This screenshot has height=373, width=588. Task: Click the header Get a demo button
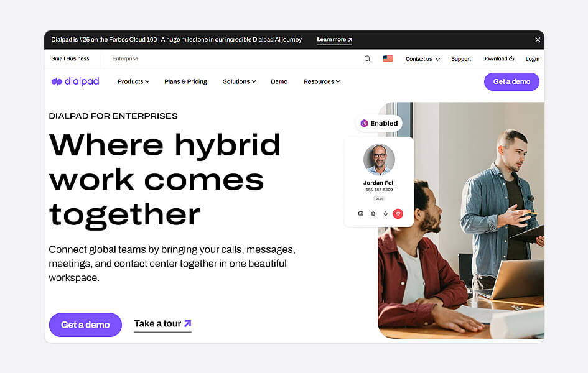click(x=511, y=81)
